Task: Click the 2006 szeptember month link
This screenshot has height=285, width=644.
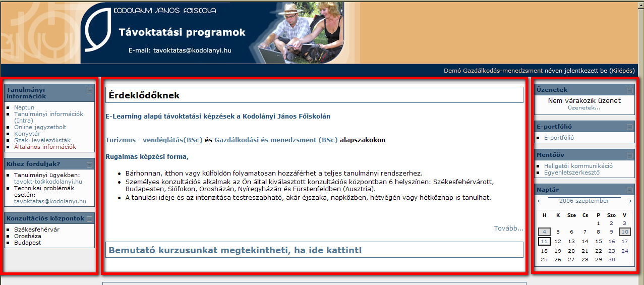Action: tap(584, 201)
